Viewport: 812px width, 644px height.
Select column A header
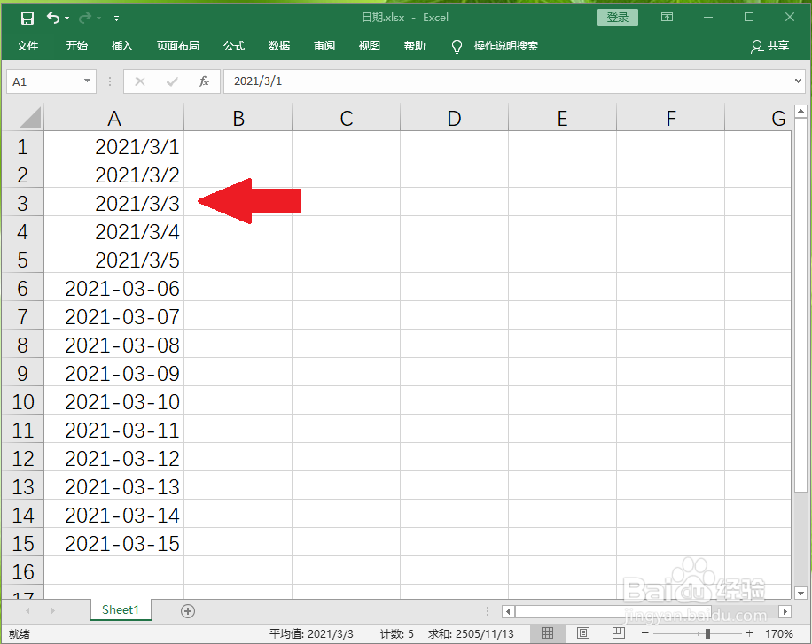(114, 119)
